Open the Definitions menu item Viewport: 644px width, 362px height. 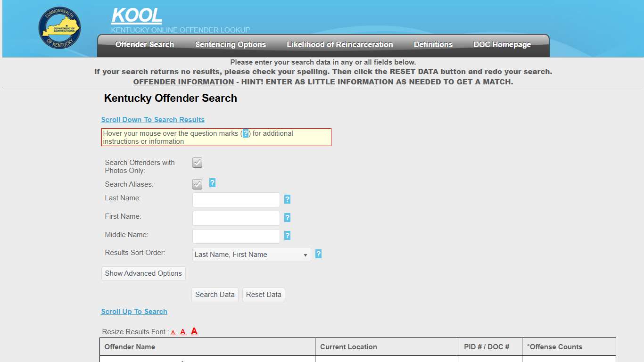click(433, 44)
